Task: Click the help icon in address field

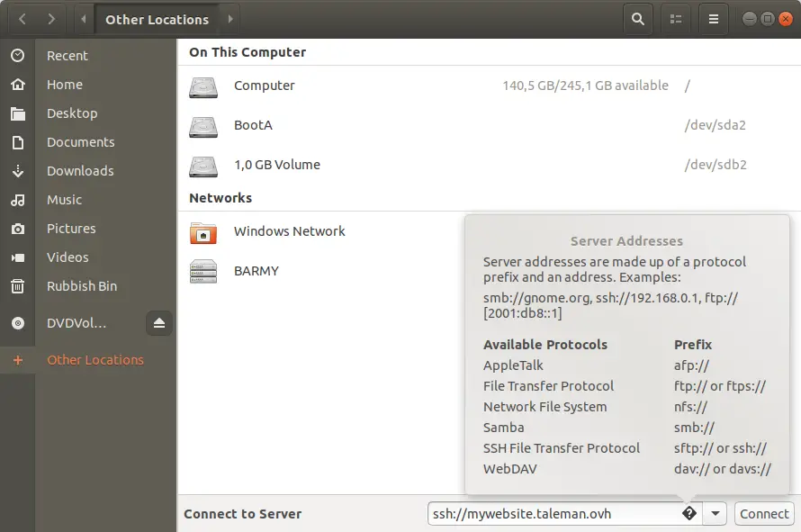Action: coord(688,514)
